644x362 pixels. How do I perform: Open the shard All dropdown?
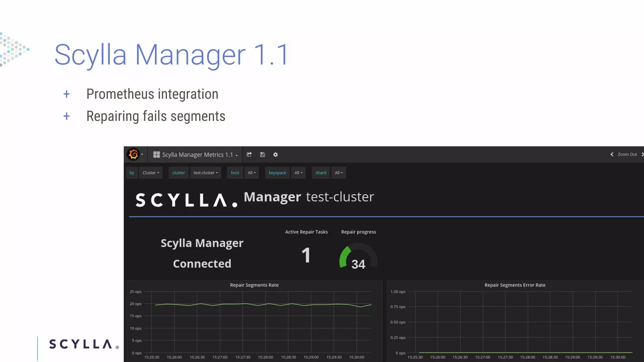click(339, 173)
